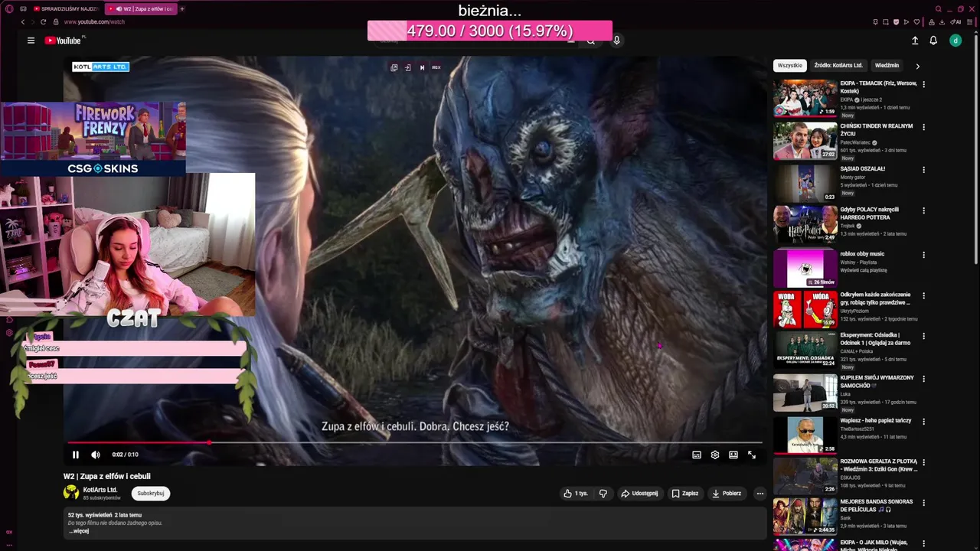Open the KotlArts Ltd. channel avatar
This screenshot has height=551, width=980.
click(x=71, y=493)
